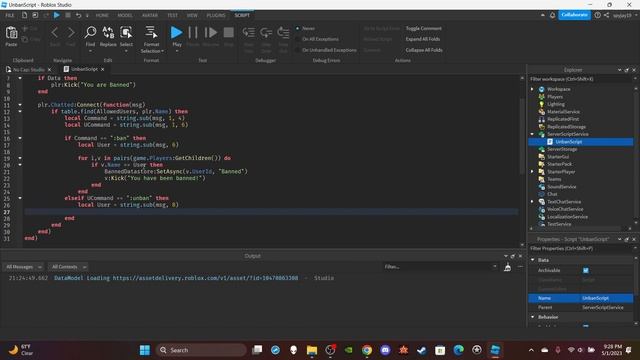
Task: Clear output with the broom icon
Action: pos(507,267)
